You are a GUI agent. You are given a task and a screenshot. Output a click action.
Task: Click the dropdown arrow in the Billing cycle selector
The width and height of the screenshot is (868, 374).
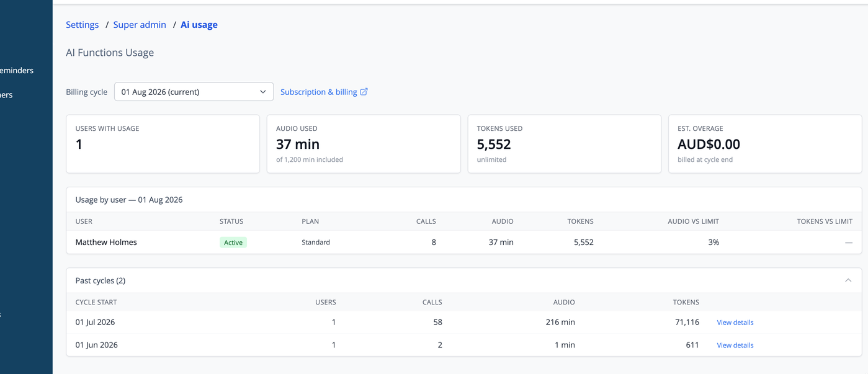(263, 92)
